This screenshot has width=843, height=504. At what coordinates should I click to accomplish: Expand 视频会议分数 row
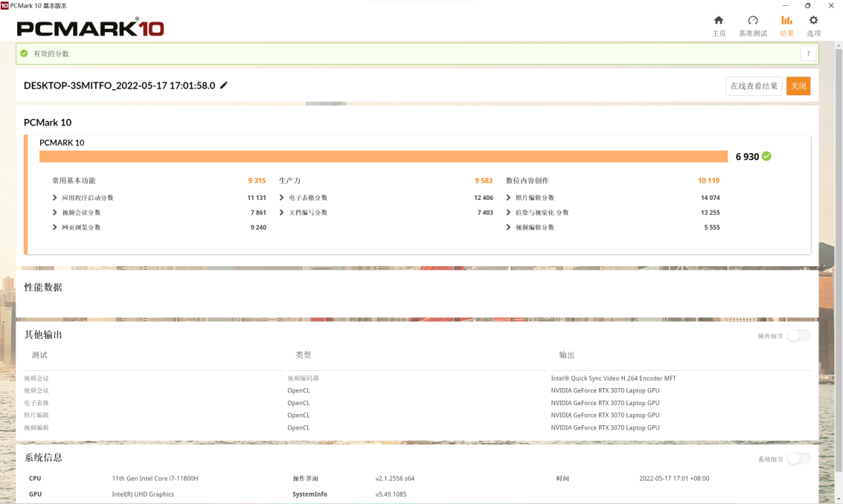click(x=54, y=213)
